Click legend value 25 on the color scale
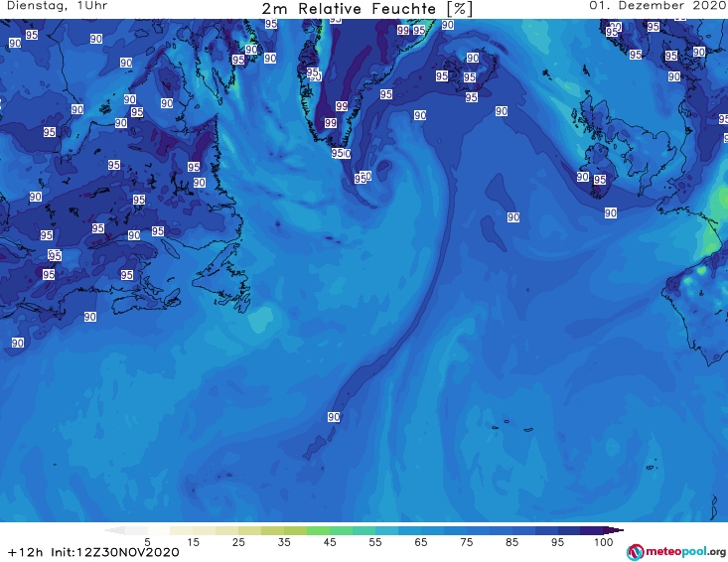The width and height of the screenshot is (728, 562). pos(238,542)
